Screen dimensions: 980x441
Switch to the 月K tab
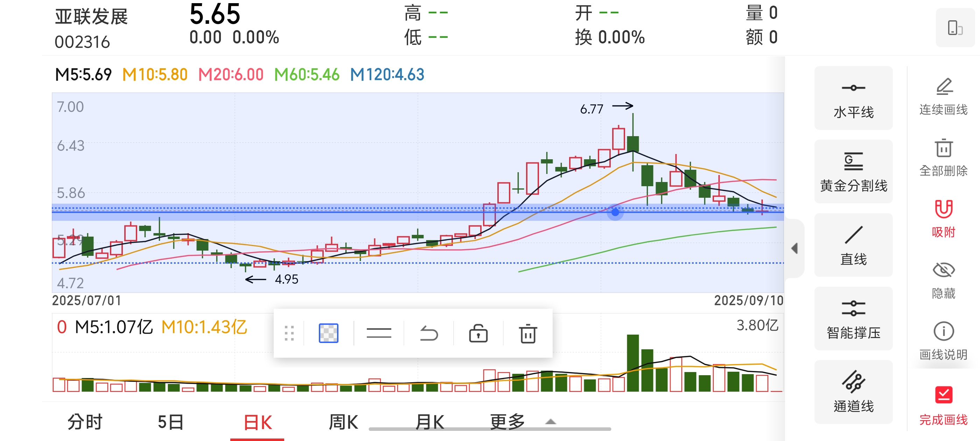coord(429,422)
